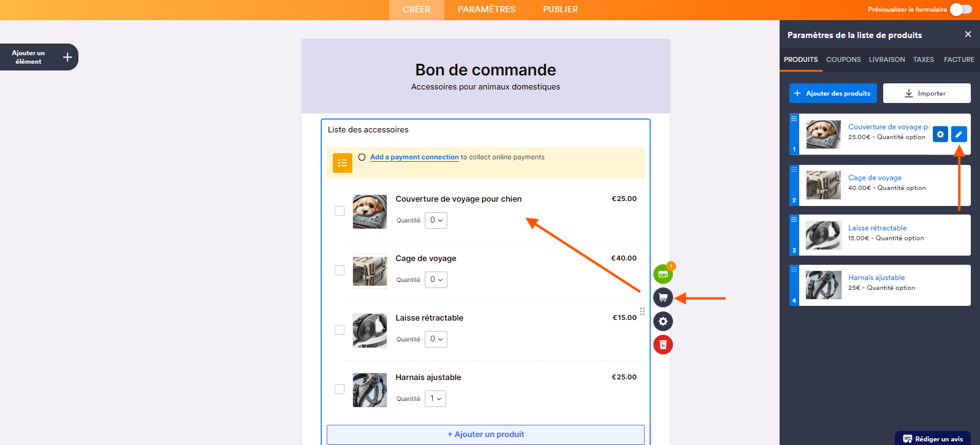
Task: Check the Cage de voyage checkbox
Action: (340, 270)
